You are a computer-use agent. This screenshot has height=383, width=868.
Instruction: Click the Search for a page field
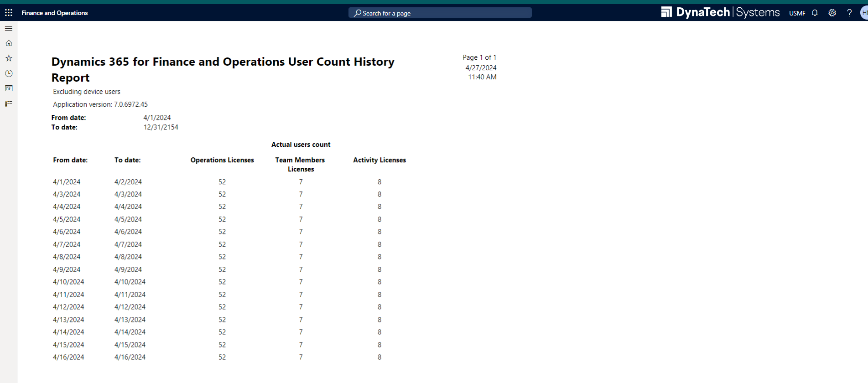coord(440,13)
